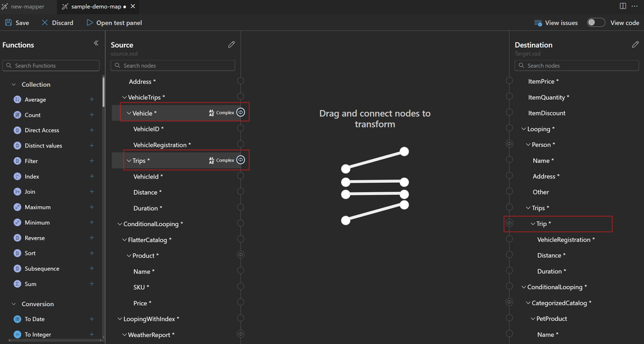The image size is (644, 344).
Task: Add the Filter function with its plus icon
Action: coord(92,161)
